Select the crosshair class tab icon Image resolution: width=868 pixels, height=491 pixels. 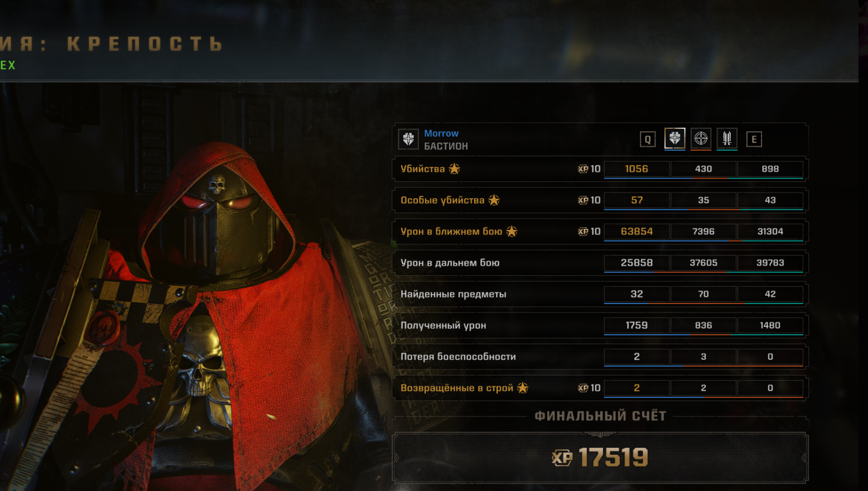(x=701, y=138)
